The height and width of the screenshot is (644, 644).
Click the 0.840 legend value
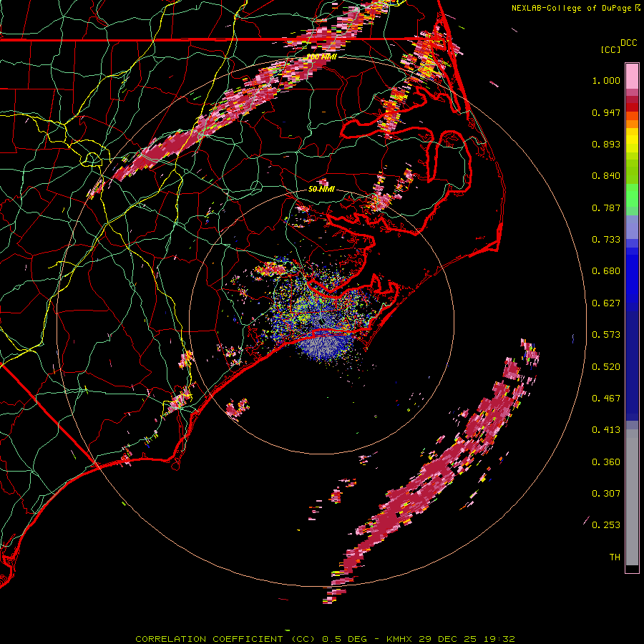[606, 176]
